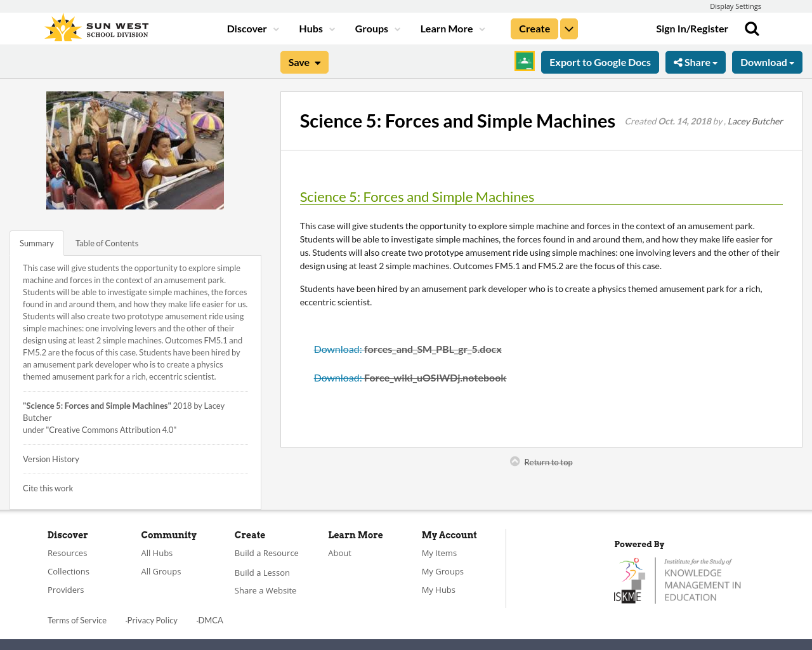Image resolution: width=812 pixels, height=650 pixels.
Task: Select the Summary tab
Action: tap(36, 242)
